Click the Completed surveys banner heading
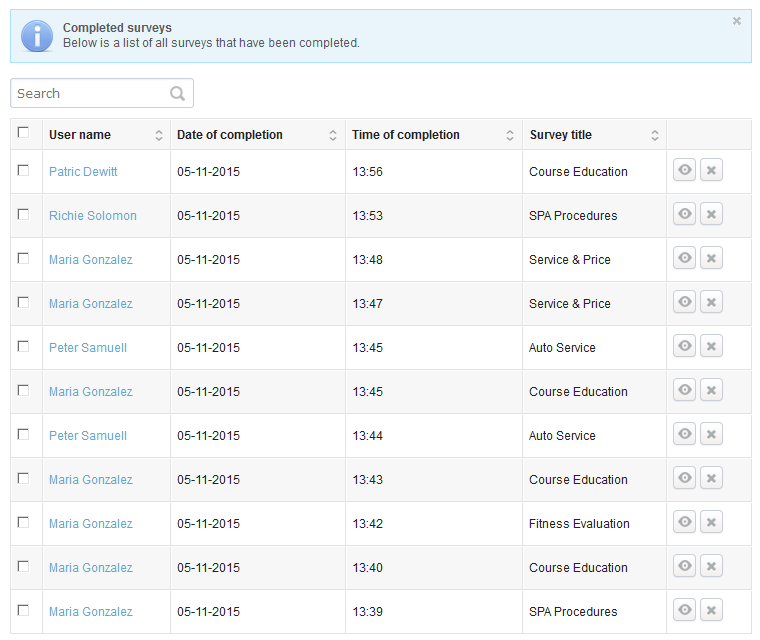Viewport: 760px width, 640px height. (117, 28)
